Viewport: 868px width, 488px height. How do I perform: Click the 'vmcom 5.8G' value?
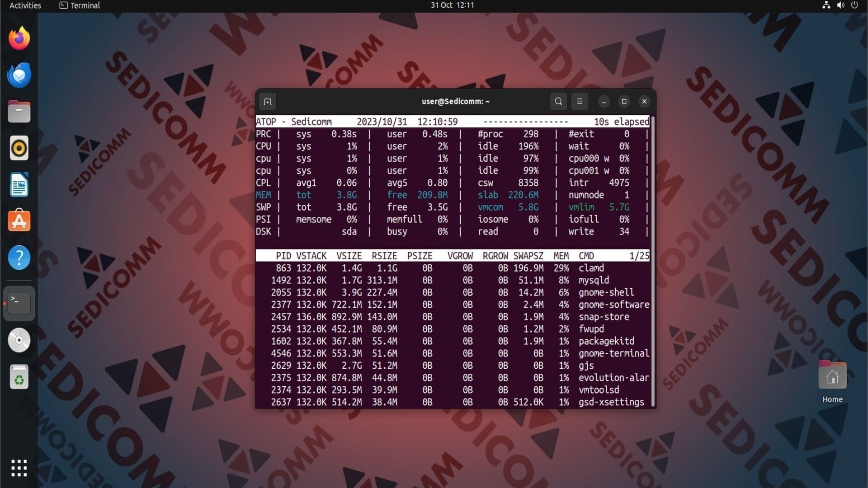click(508, 207)
